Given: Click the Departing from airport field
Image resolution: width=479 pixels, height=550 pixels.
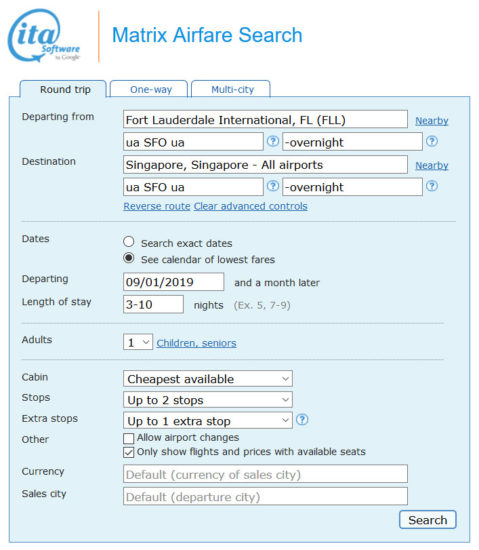Looking at the screenshot, I should pos(265,120).
